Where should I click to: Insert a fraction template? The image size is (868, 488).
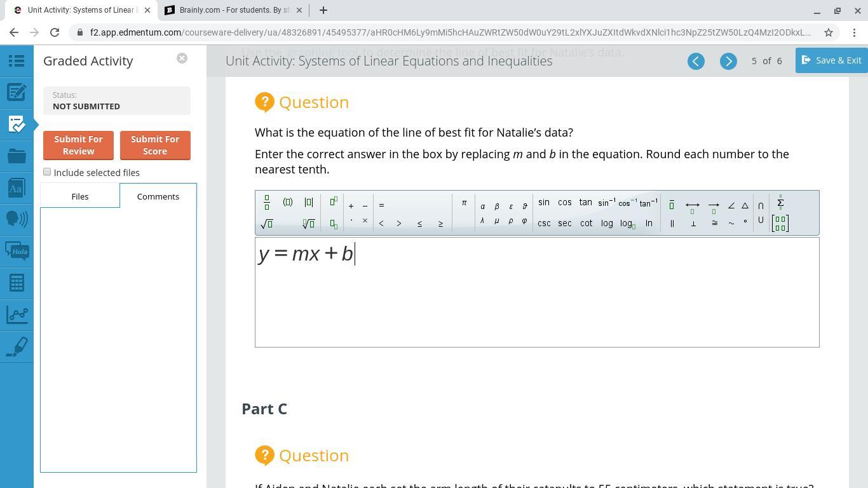pos(267,203)
